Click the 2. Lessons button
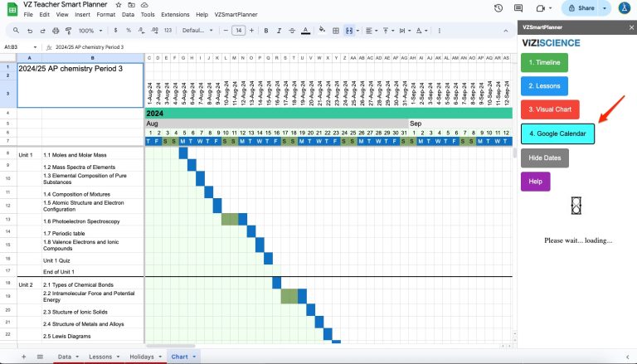637x364 pixels. [x=544, y=86]
